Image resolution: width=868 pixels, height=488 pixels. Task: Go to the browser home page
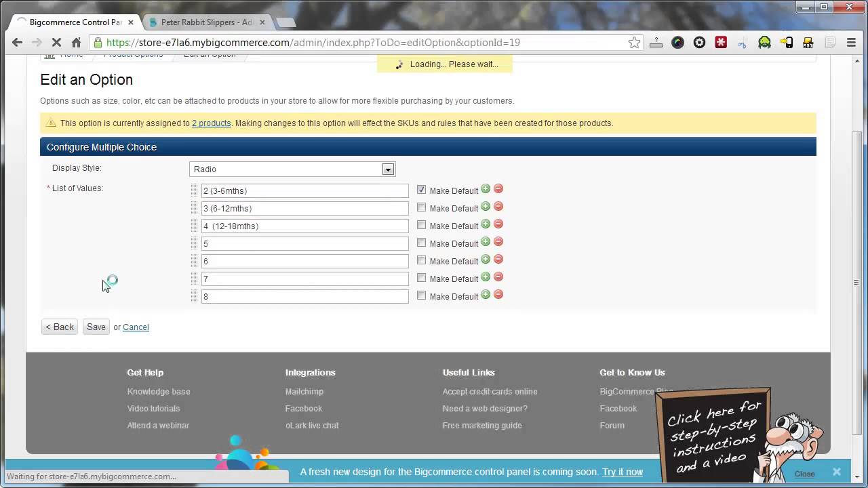coord(76,43)
